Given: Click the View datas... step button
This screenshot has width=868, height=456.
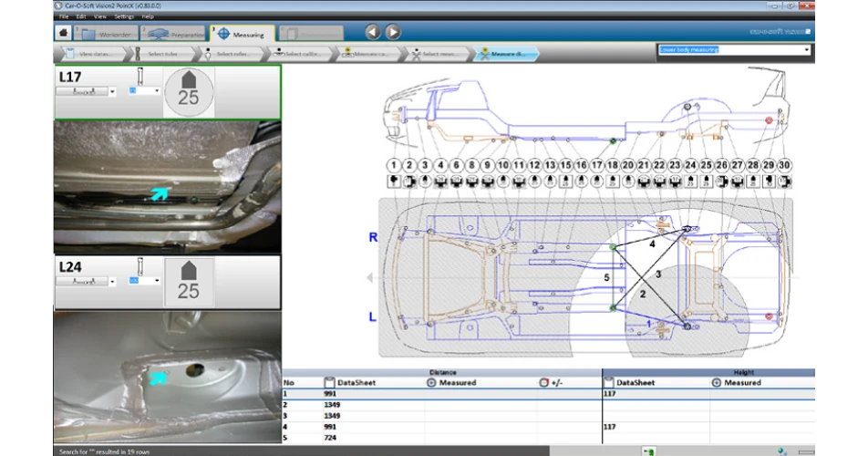Looking at the screenshot, I should pyautogui.click(x=91, y=54).
